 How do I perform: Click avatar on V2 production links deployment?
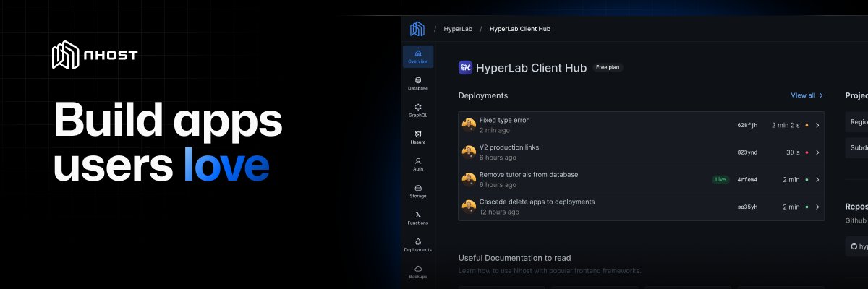point(469,152)
